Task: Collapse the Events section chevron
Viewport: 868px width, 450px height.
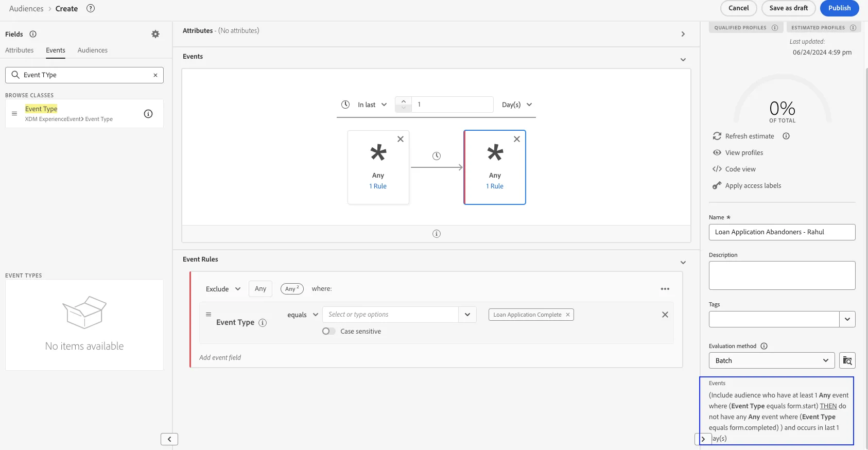Action: click(x=683, y=60)
